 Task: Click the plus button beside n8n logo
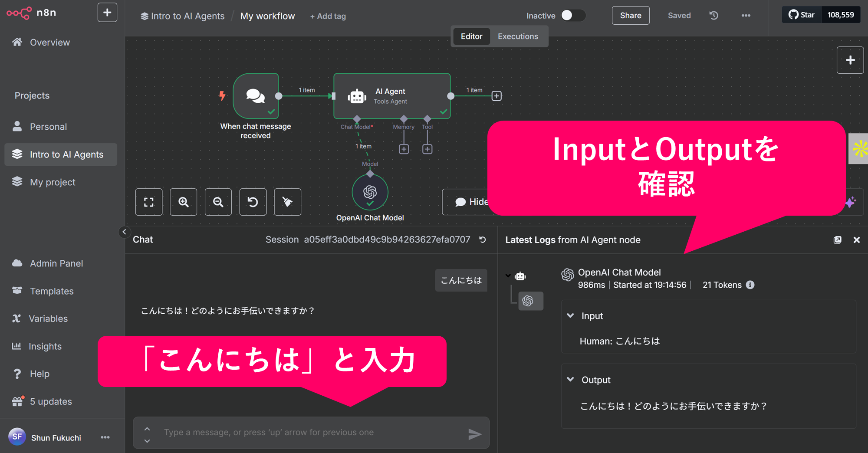107,13
